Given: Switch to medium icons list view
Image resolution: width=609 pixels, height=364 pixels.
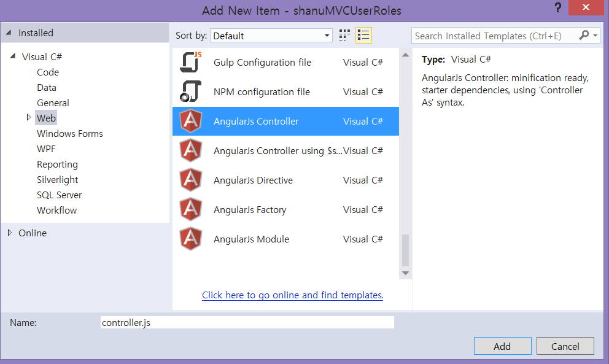Looking at the screenshot, I should [x=363, y=36].
